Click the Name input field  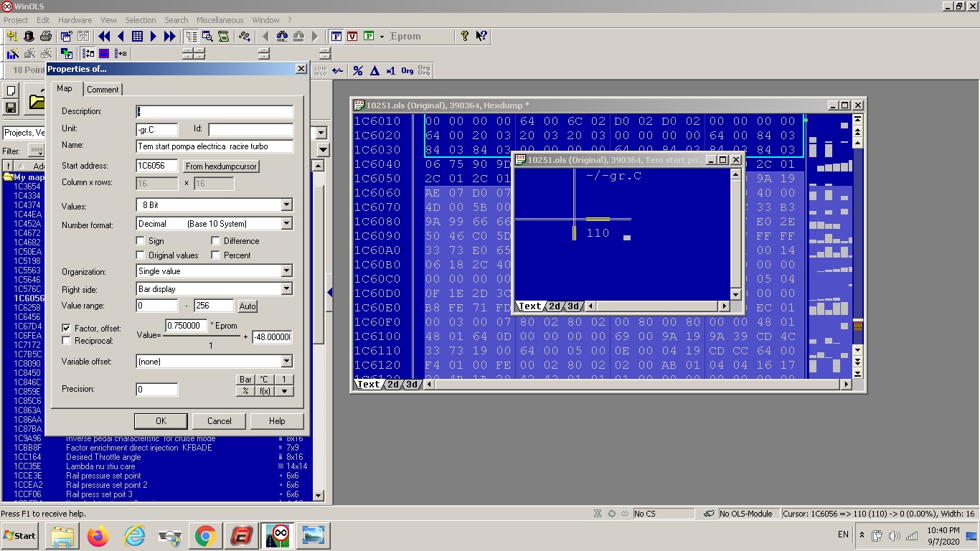(x=214, y=146)
